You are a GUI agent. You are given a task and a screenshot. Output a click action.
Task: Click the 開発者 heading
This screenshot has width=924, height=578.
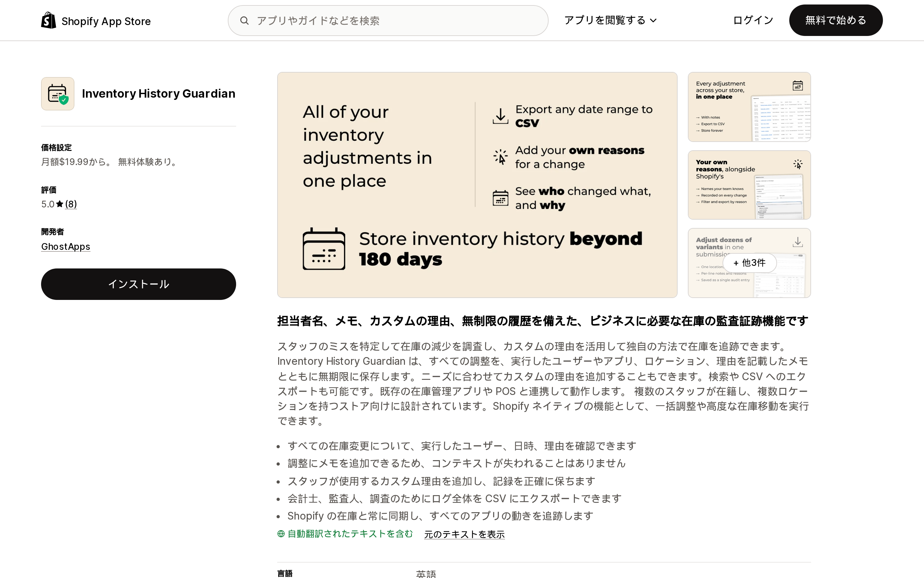point(53,232)
